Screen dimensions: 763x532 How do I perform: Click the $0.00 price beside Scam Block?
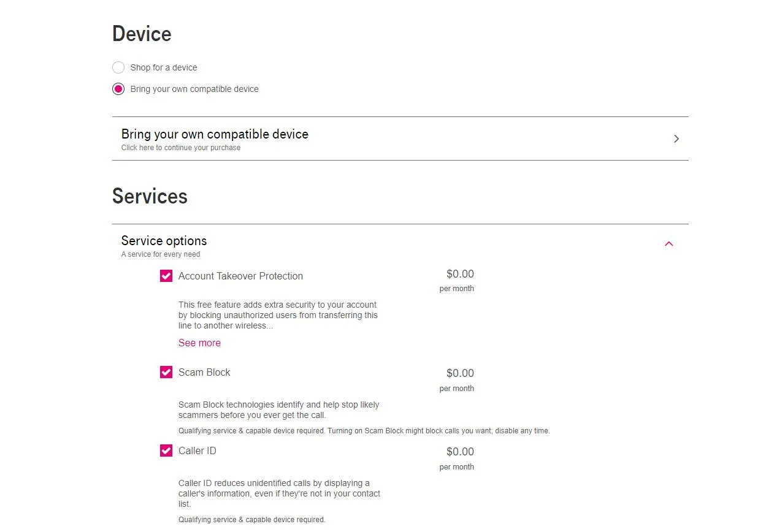coord(460,373)
